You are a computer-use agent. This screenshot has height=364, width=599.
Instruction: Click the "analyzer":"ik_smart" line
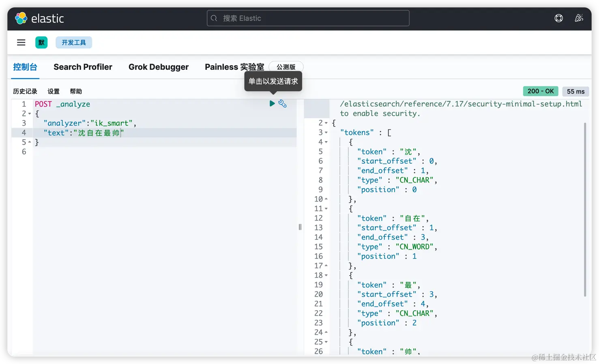pyautogui.click(x=90, y=123)
